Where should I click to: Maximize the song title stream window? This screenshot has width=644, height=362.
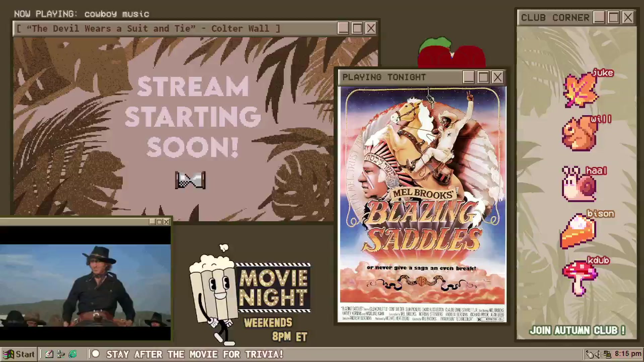click(357, 28)
